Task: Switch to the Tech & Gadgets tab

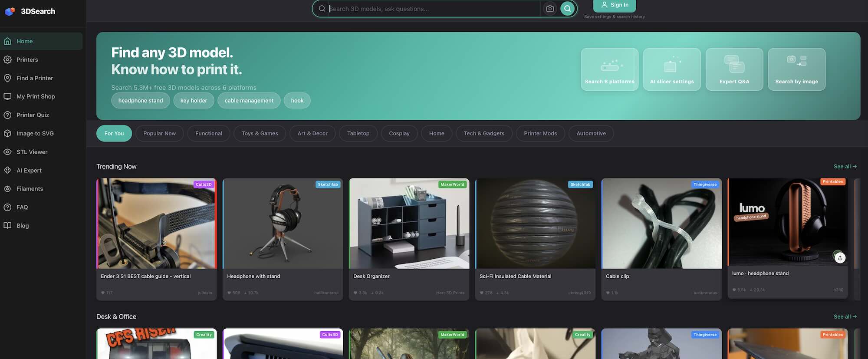Action: 483,134
